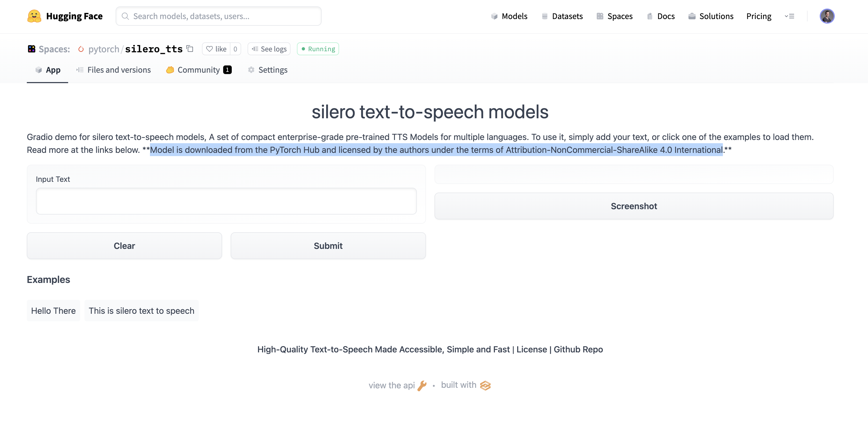Image resolution: width=868 pixels, height=435 pixels.
Task: Click the wrench icon next to view the api
Action: (422, 385)
